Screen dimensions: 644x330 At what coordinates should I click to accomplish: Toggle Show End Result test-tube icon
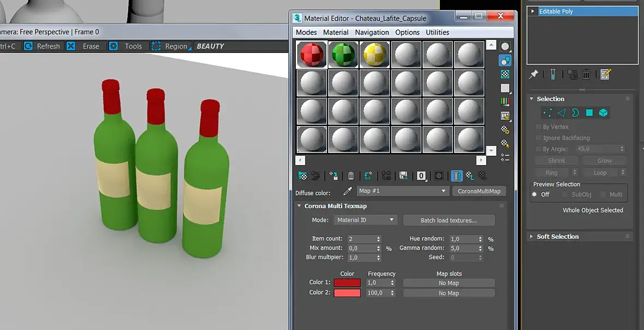(x=553, y=74)
